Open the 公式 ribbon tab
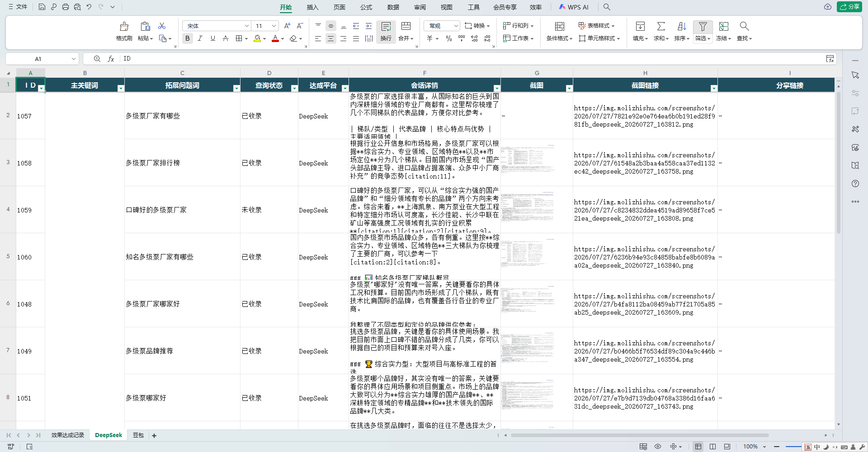This screenshot has height=452, width=868. pos(366,7)
